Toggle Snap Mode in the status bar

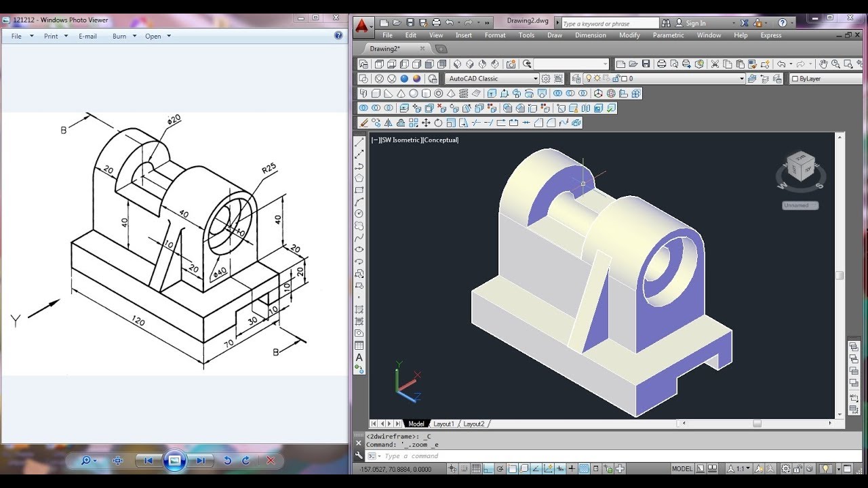coord(464,468)
